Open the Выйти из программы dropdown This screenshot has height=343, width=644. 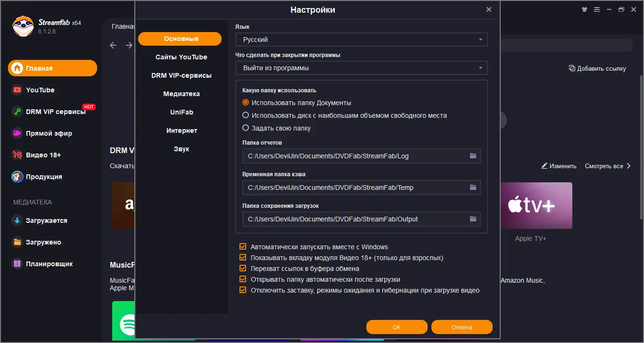coord(361,68)
